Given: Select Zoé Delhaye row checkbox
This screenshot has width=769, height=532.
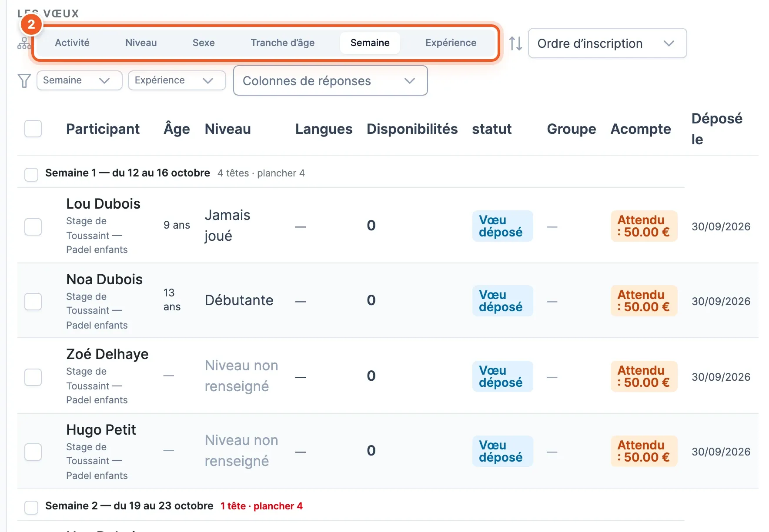Looking at the screenshot, I should pyautogui.click(x=33, y=377).
